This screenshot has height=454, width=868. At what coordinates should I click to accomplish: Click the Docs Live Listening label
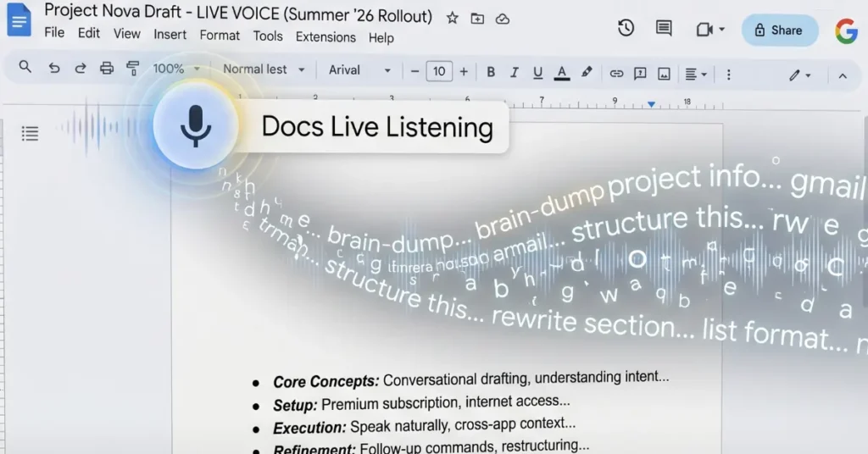[377, 127]
